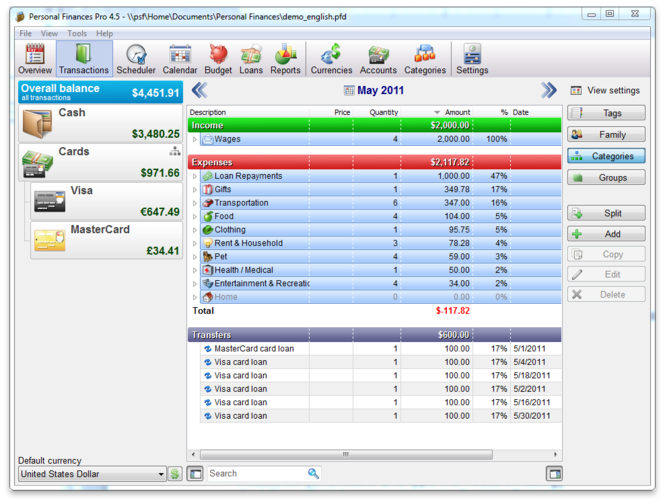This screenshot has width=665, height=504.
Task: Group by Tags button
Action: [606, 113]
